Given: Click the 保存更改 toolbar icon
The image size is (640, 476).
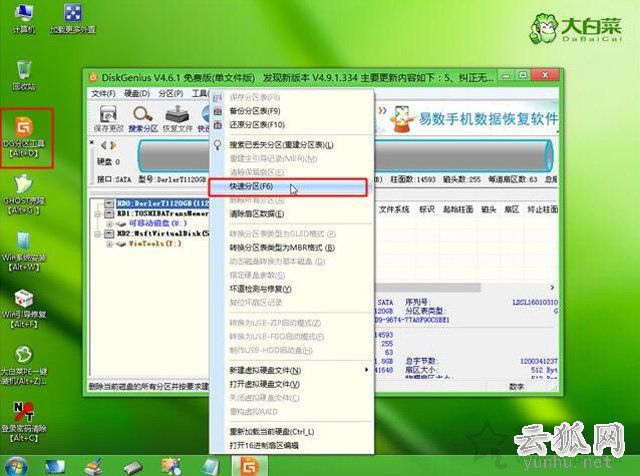Looking at the screenshot, I should pyautogui.click(x=108, y=118).
